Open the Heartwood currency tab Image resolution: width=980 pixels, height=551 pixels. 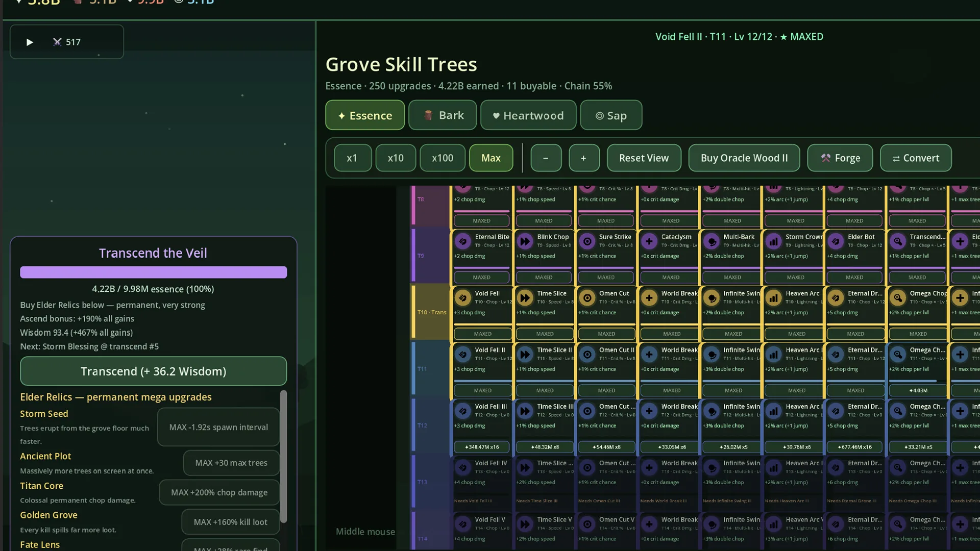(x=528, y=115)
